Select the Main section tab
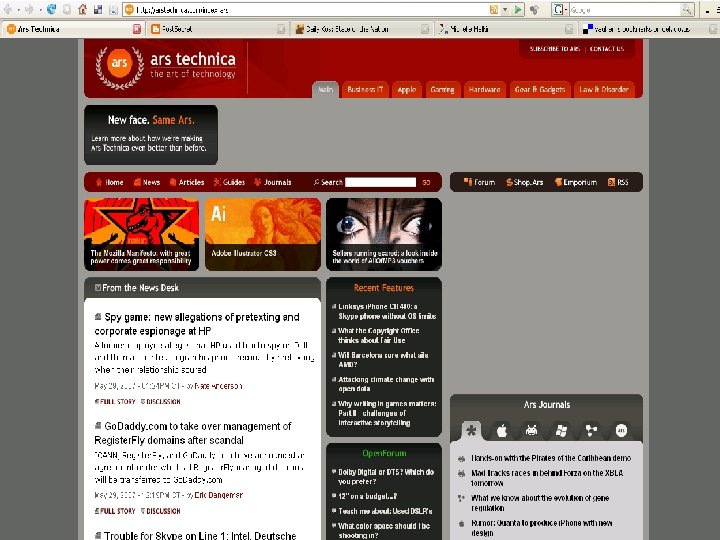The image size is (720, 540). click(325, 90)
